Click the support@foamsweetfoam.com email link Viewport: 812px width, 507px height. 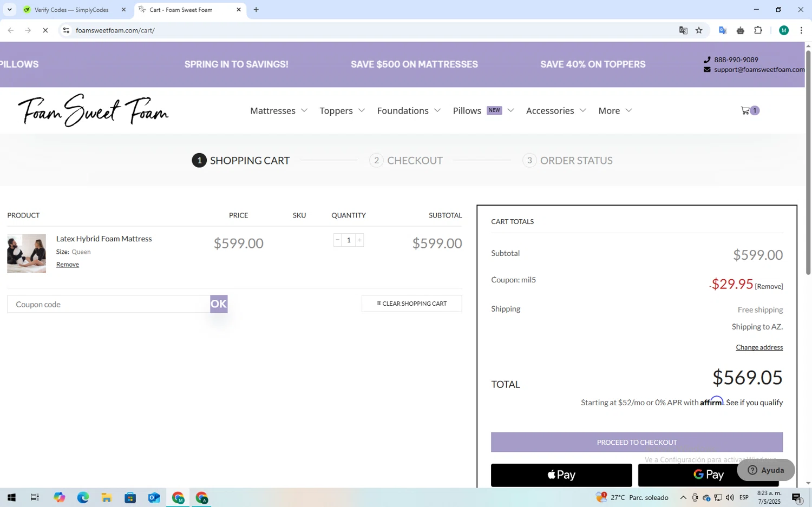759,69
